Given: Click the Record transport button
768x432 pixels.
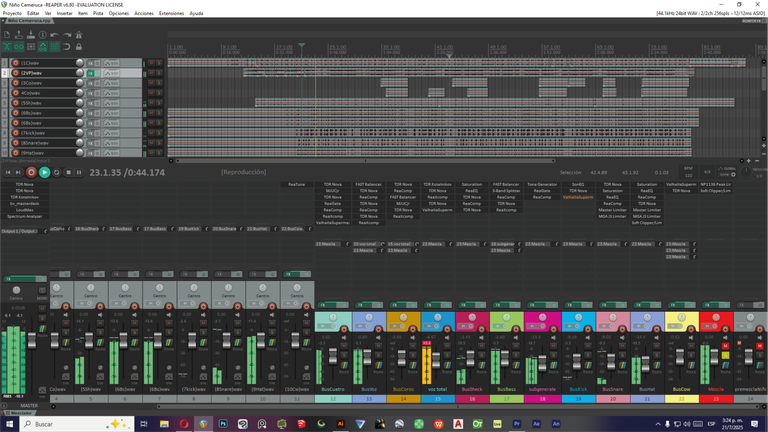Looking at the screenshot, I should tap(31, 172).
